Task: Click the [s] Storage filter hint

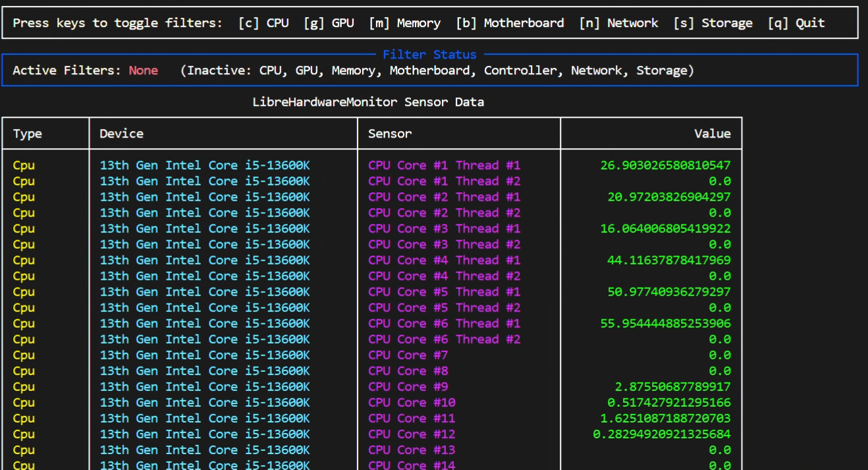Action: point(713,23)
